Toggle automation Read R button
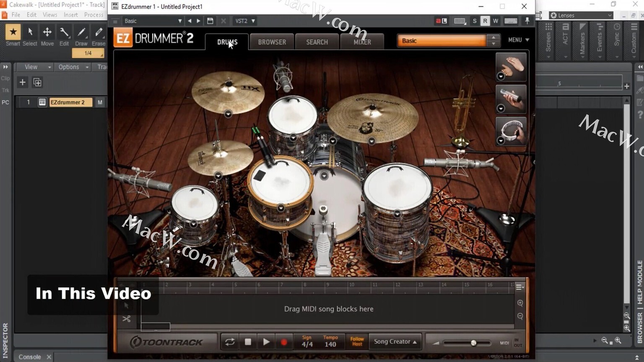The image size is (644, 362). 485,21
